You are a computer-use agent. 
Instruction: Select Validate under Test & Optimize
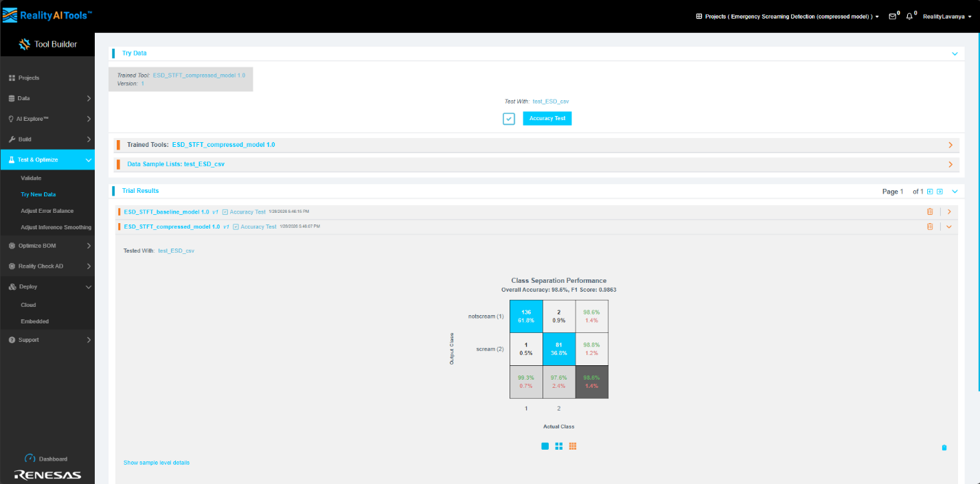(x=31, y=178)
